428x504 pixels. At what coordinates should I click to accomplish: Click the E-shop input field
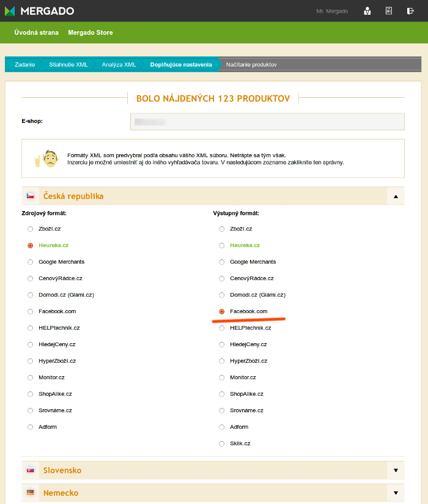click(267, 122)
